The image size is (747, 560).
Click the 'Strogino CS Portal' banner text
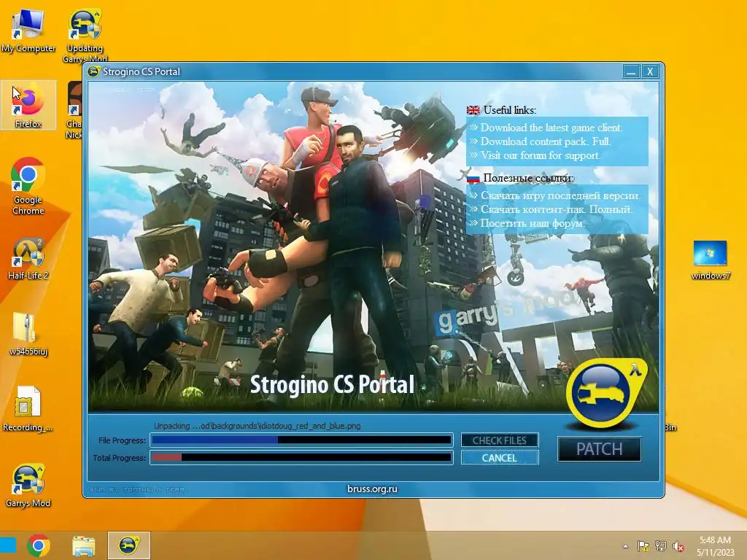coord(332,385)
